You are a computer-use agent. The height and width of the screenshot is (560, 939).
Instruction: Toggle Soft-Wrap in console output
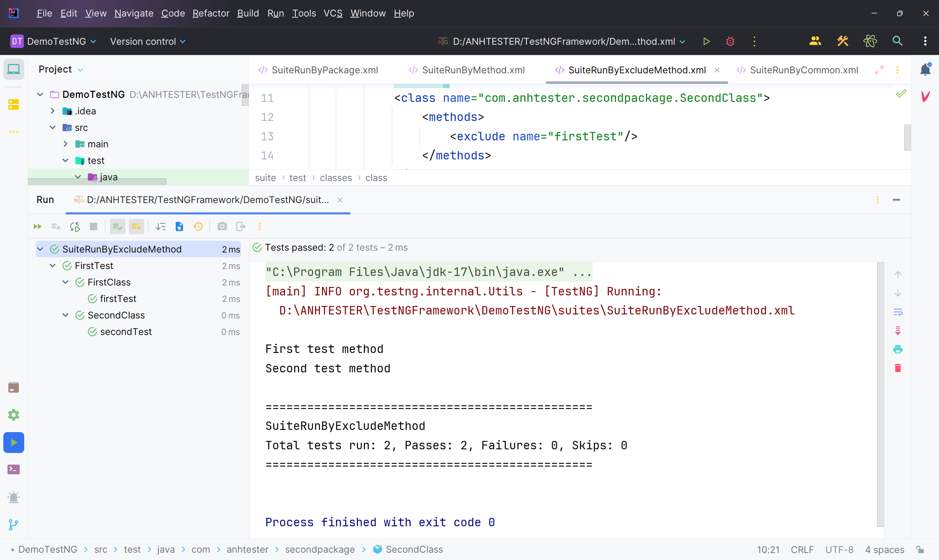pyautogui.click(x=898, y=312)
